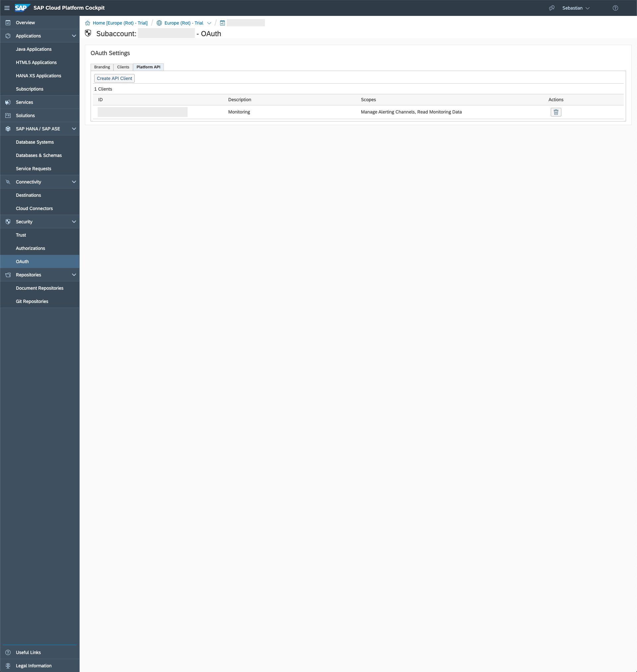The image size is (637, 672).
Task: Click the Applications section icon in sidebar
Action: [8, 36]
